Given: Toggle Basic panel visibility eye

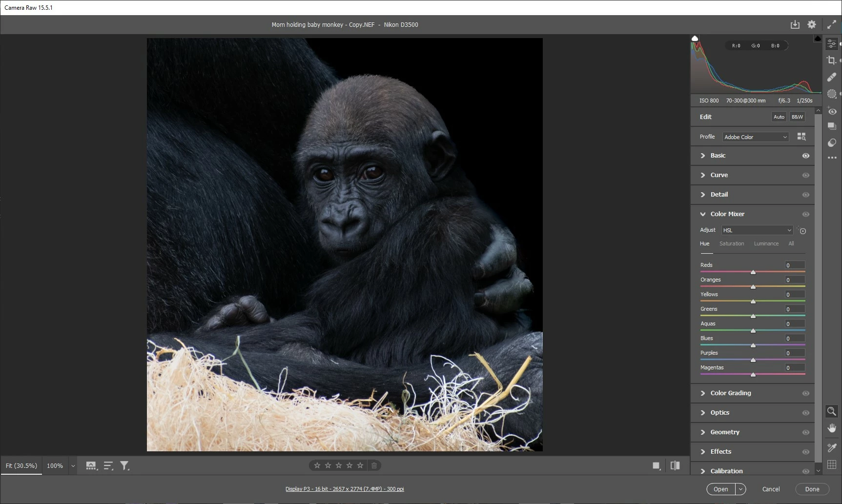Looking at the screenshot, I should tap(806, 156).
